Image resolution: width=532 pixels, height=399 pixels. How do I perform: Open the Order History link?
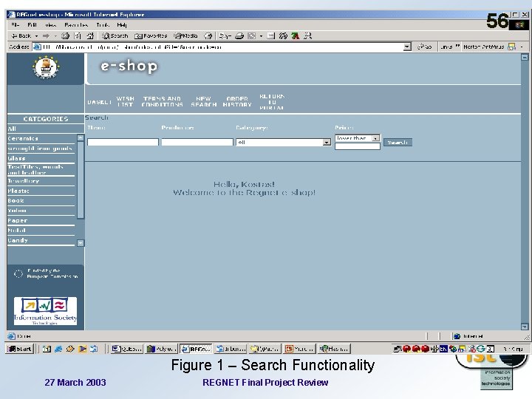pyautogui.click(x=237, y=101)
